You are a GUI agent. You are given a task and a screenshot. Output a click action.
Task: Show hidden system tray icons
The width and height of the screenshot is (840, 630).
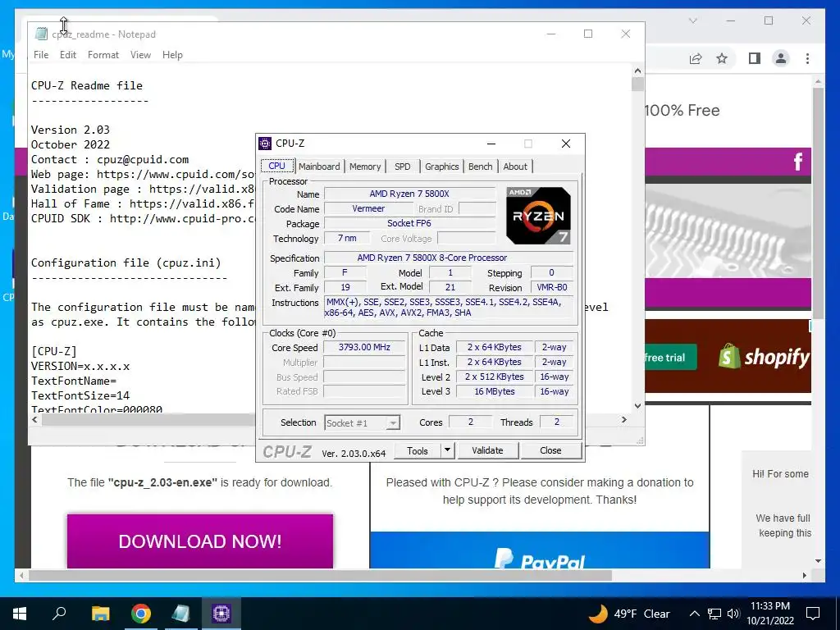click(x=694, y=614)
